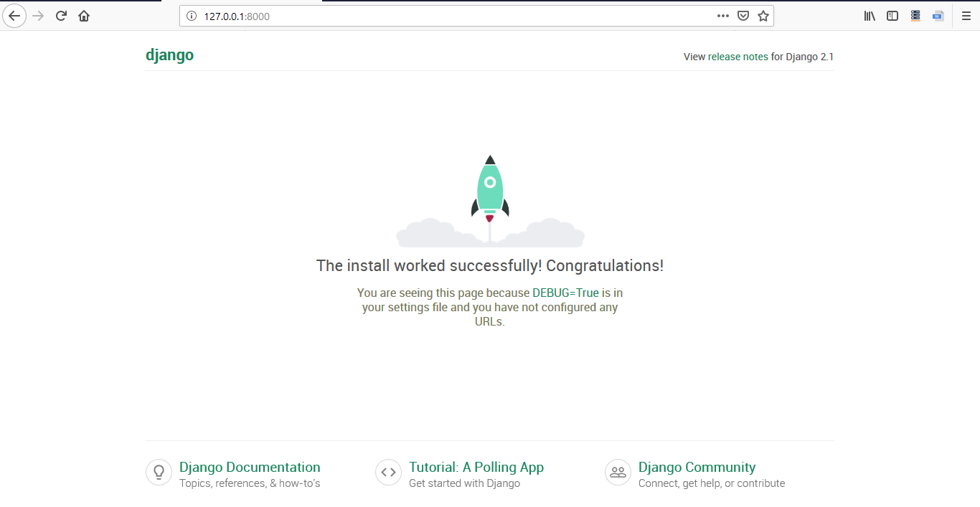Viewport: 980px width, 507px height.
Task: Open the browser home page icon
Action: [84, 16]
